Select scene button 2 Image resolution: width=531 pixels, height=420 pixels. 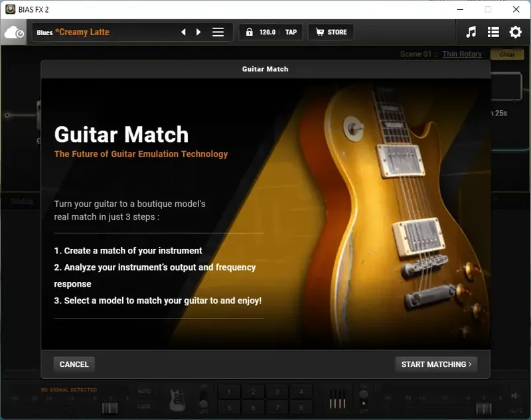click(253, 392)
